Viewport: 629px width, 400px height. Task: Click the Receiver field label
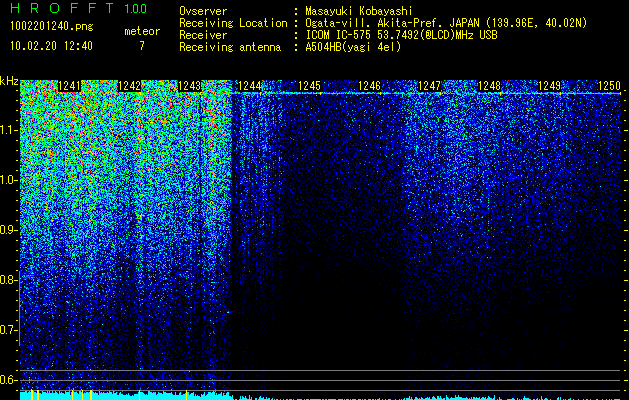(x=203, y=35)
